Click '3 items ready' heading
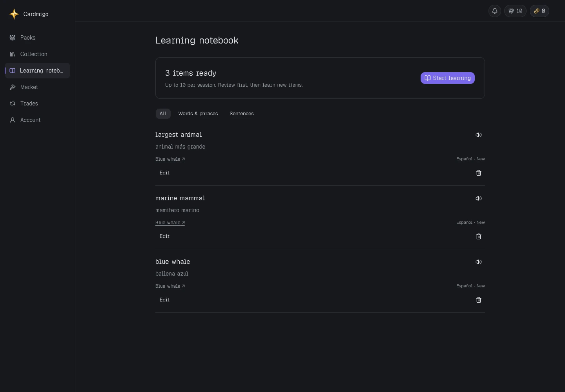 [x=191, y=73]
